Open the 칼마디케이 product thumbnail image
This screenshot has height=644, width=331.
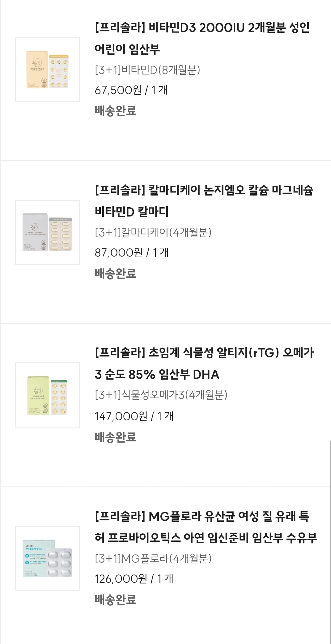(x=47, y=232)
